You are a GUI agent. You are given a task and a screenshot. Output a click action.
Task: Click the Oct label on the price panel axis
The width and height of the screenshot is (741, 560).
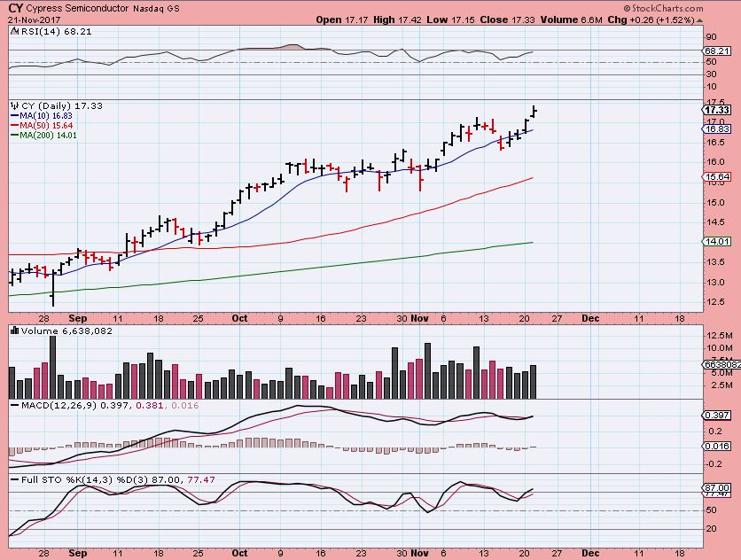pos(239,318)
